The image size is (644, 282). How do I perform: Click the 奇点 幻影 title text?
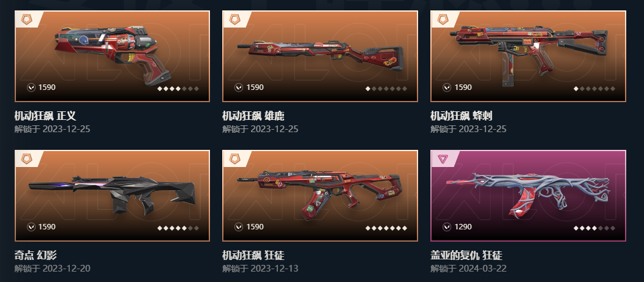(x=36, y=255)
